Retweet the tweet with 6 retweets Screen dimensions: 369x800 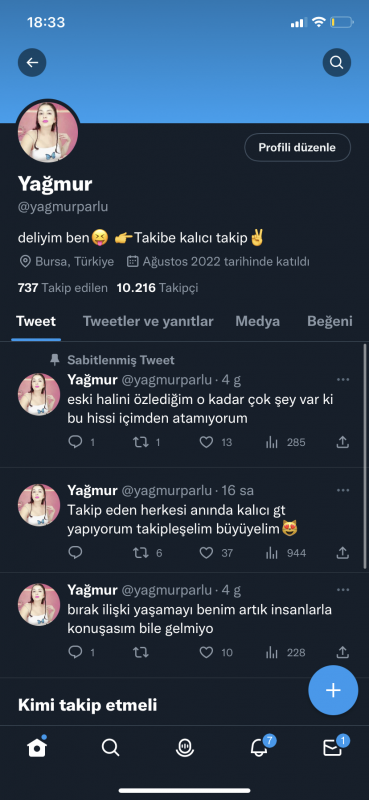[140, 553]
